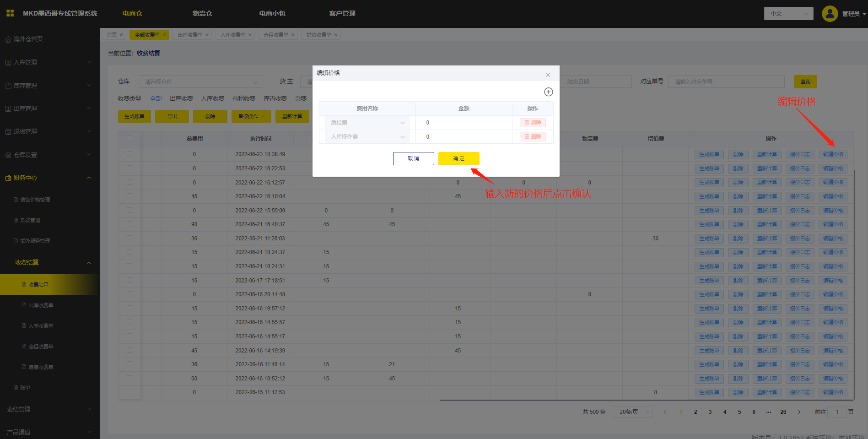Delete the 入库操作费 row in dialog

coord(533,137)
